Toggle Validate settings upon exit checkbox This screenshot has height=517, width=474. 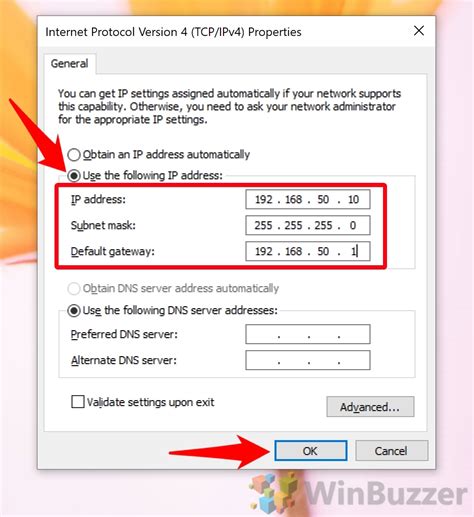(x=78, y=402)
